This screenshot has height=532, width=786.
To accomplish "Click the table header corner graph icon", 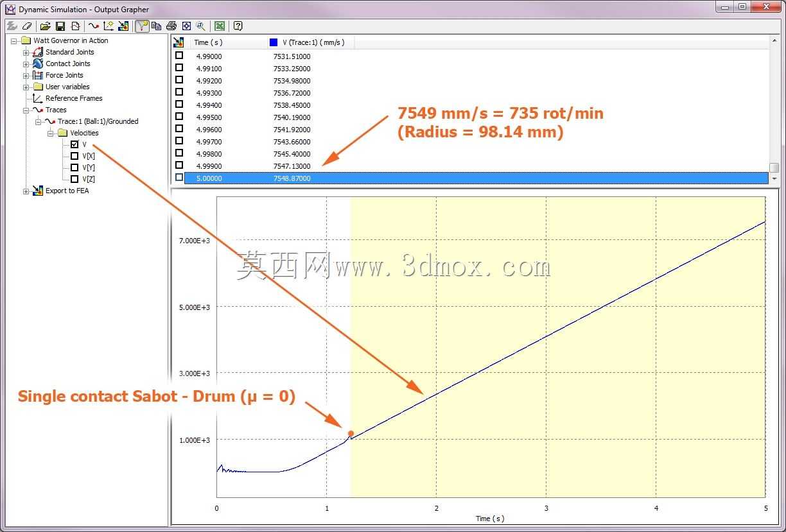I will pos(179,42).
